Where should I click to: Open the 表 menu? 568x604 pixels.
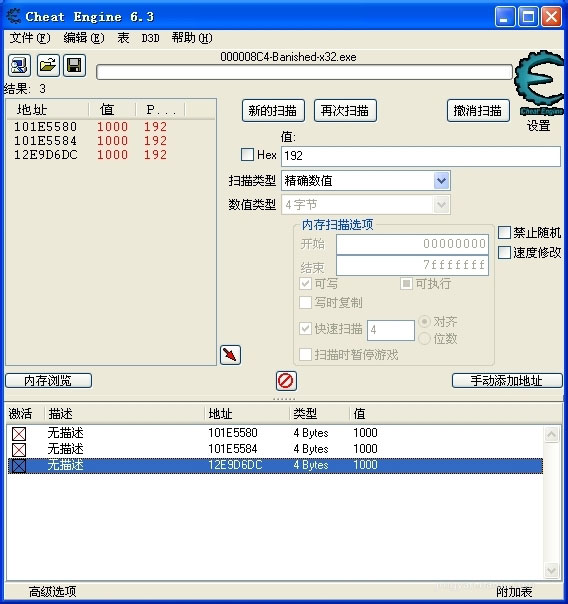123,38
